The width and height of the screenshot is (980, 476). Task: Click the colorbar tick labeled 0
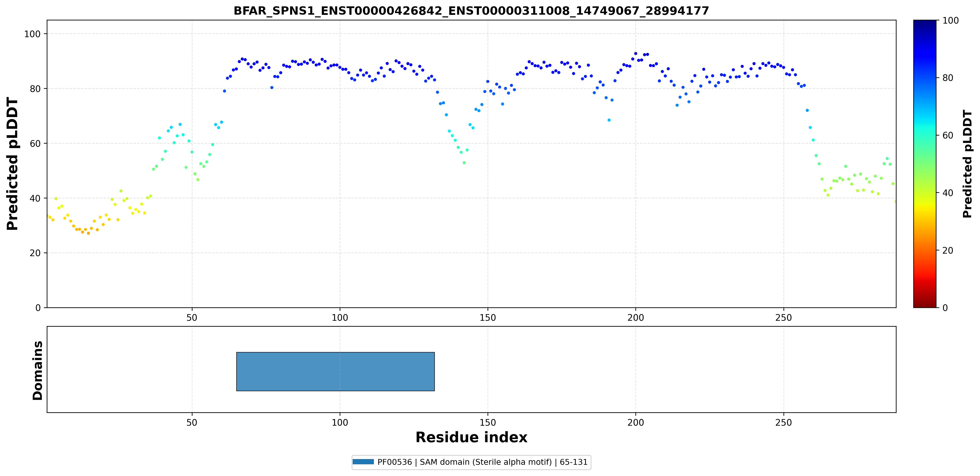click(945, 308)
